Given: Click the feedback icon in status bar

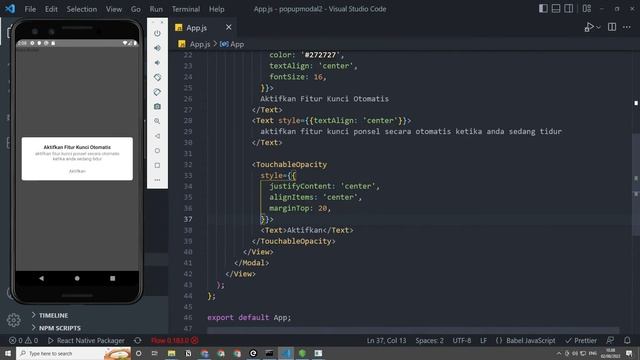Looking at the screenshot, I should point(611,340).
